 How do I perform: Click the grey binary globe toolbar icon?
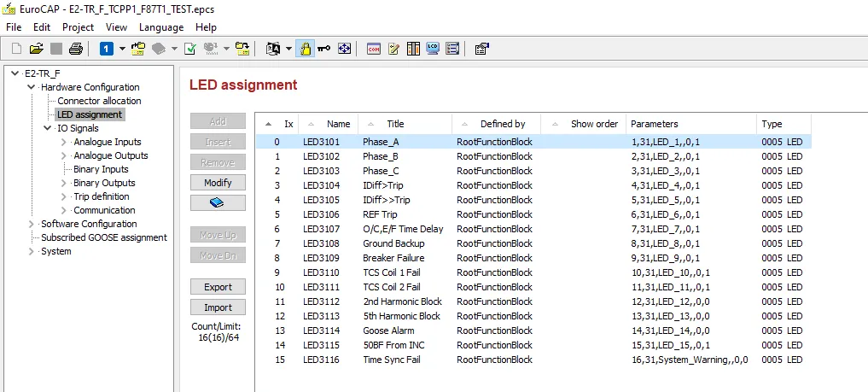coord(210,49)
